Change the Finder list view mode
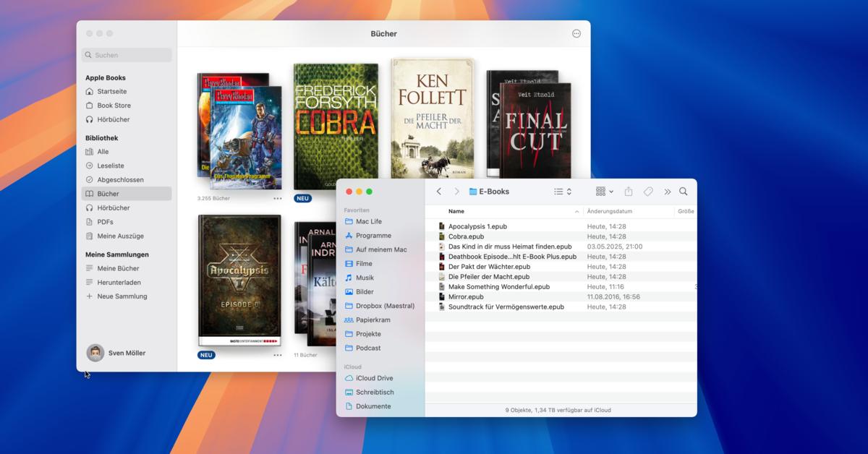 pyautogui.click(x=563, y=192)
